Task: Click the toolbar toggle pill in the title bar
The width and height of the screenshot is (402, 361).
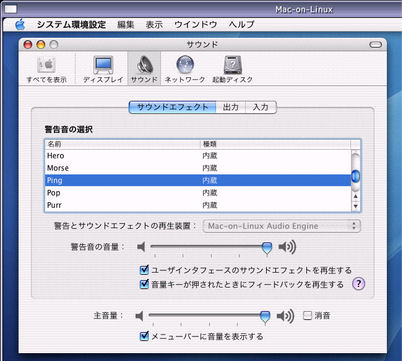Action: tap(376, 45)
